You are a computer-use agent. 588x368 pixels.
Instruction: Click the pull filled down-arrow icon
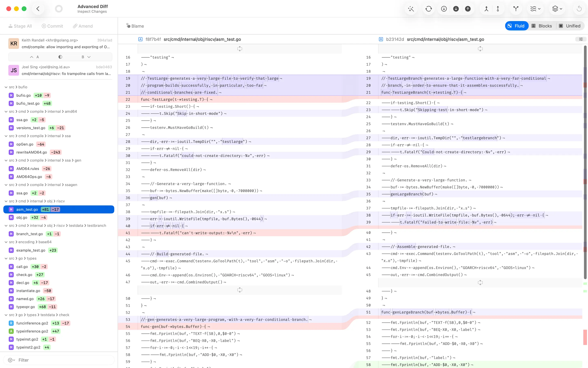coord(456,9)
